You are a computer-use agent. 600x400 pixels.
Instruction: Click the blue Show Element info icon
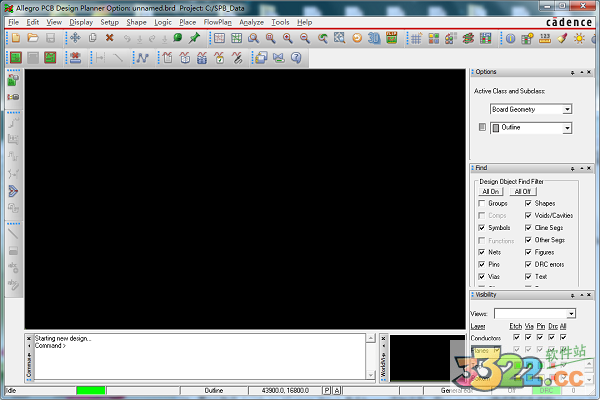point(510,38)
